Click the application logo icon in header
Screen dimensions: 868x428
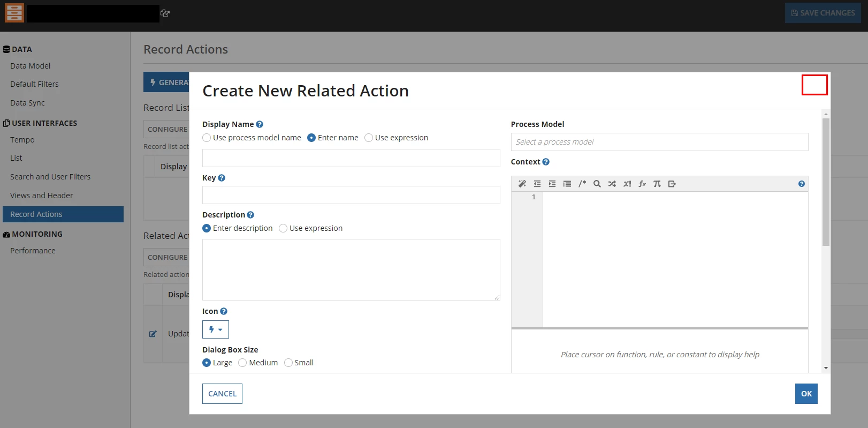click(14, 13)
